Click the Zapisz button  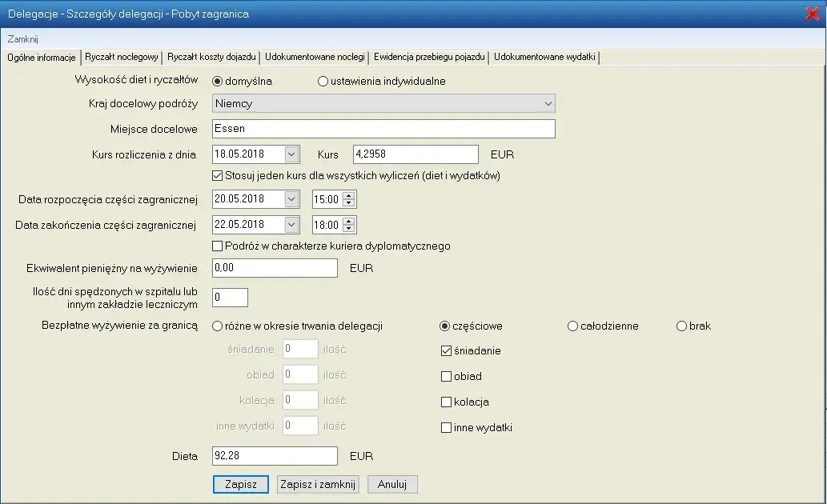pos(240,484)
